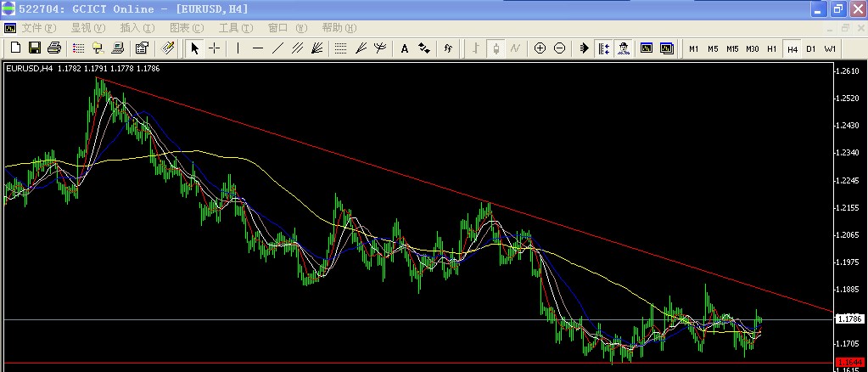868x372 pixels.
Task: Open the Terminal computer icon
Action: (x=117, y=48)
